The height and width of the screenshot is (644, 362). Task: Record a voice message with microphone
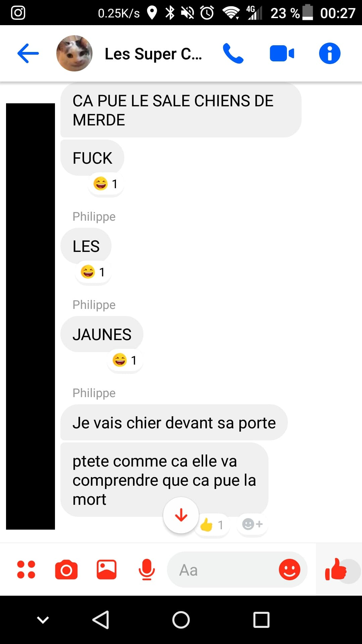click(x=147, y=570)
